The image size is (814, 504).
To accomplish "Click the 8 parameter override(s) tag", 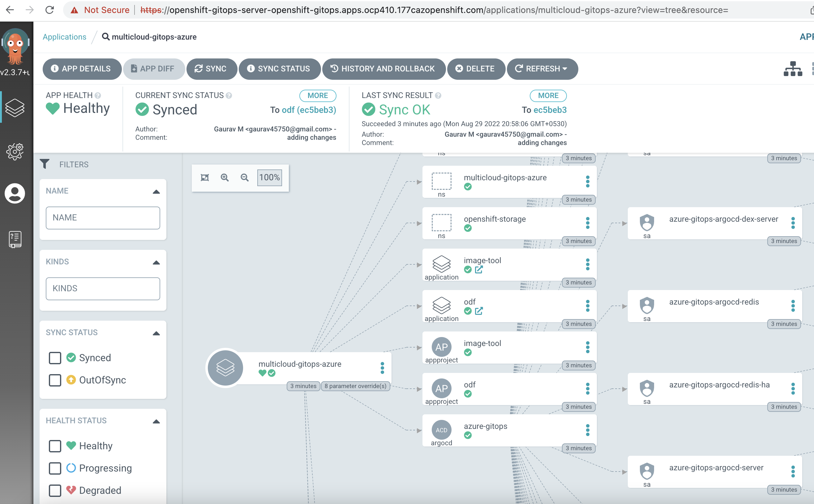I will [355, 386].
